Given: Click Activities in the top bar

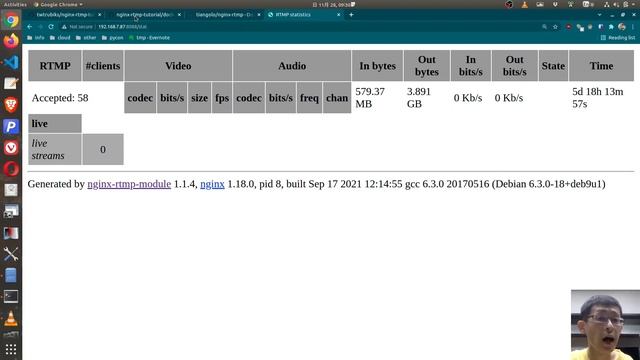Looking at the screenshot, I should [x=15, y=4].
